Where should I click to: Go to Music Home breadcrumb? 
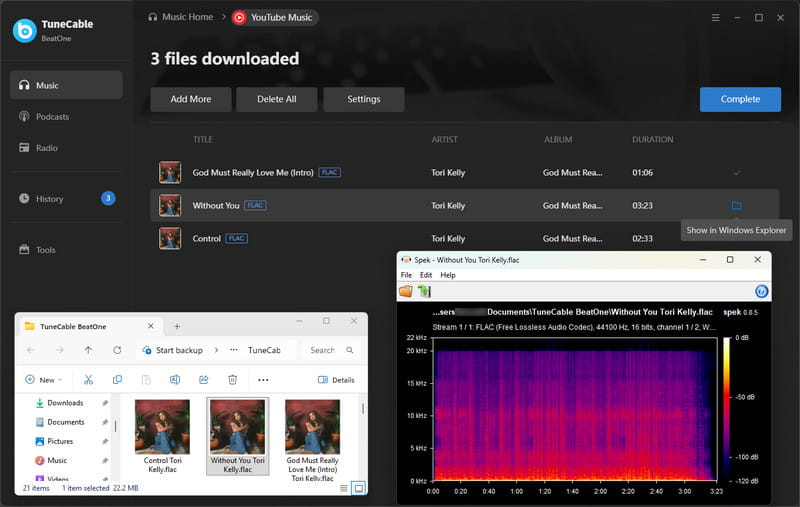[181, 17]
